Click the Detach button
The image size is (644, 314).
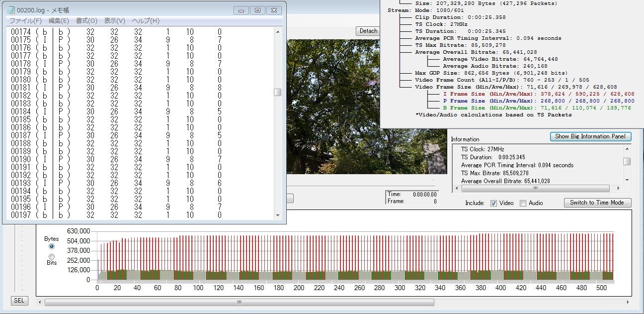[368, 31]
